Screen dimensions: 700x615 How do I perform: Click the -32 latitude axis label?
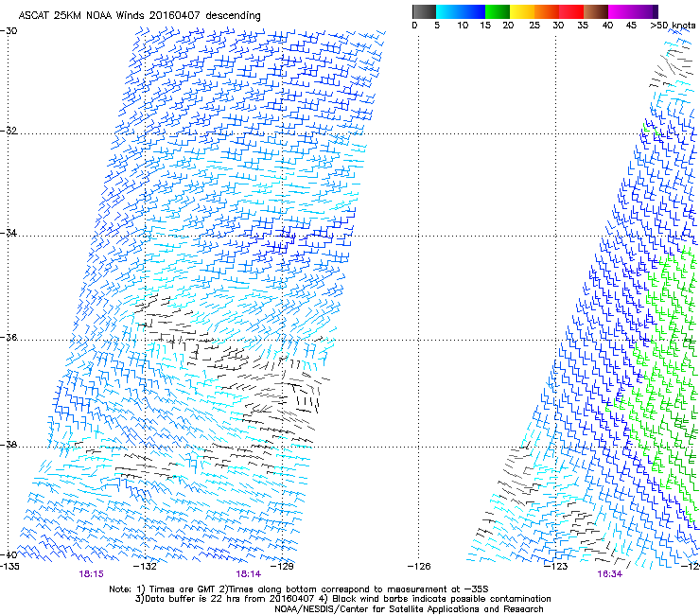click(9, 131)
